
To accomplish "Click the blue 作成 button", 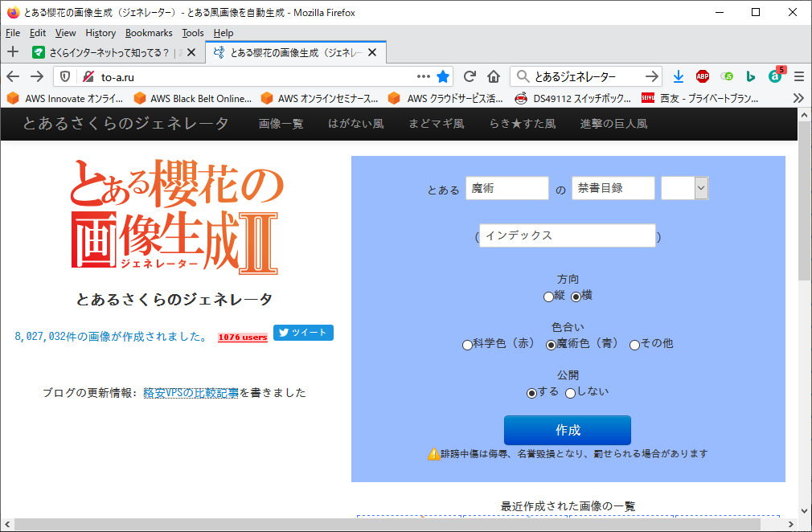I will point(567,430).
